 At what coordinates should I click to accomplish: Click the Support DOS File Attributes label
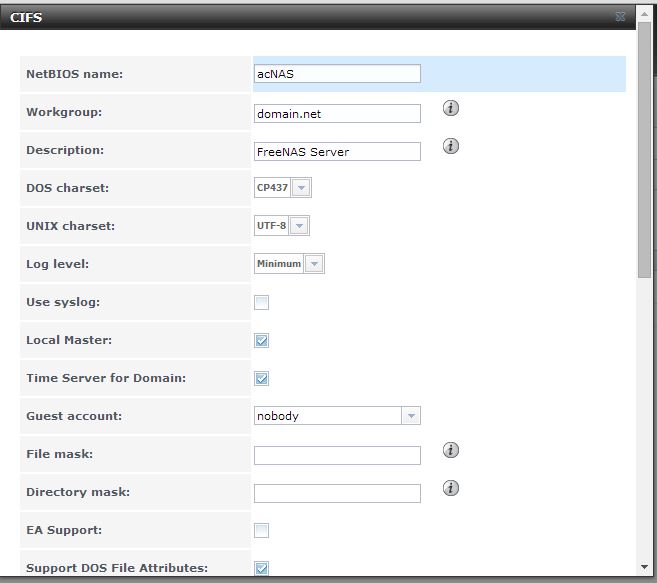117,568
